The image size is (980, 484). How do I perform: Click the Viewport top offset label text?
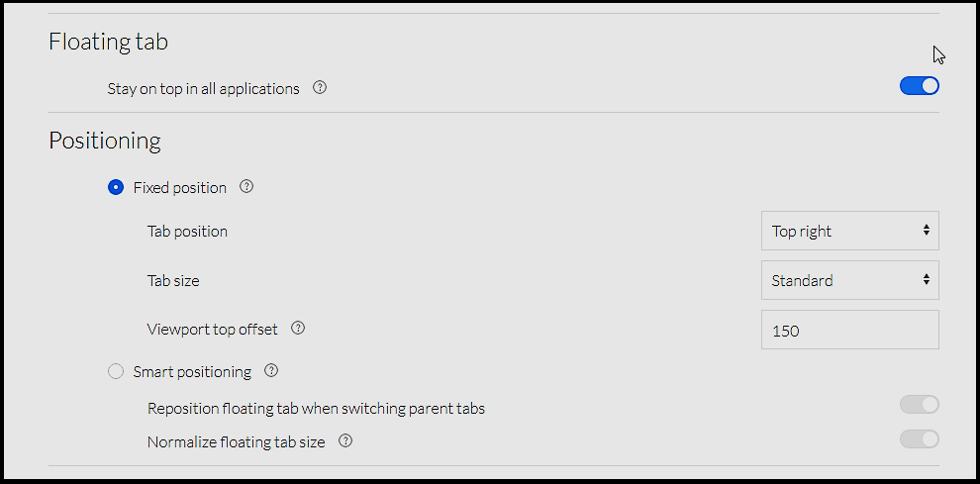pyautogui.click(x=213, y=330)
